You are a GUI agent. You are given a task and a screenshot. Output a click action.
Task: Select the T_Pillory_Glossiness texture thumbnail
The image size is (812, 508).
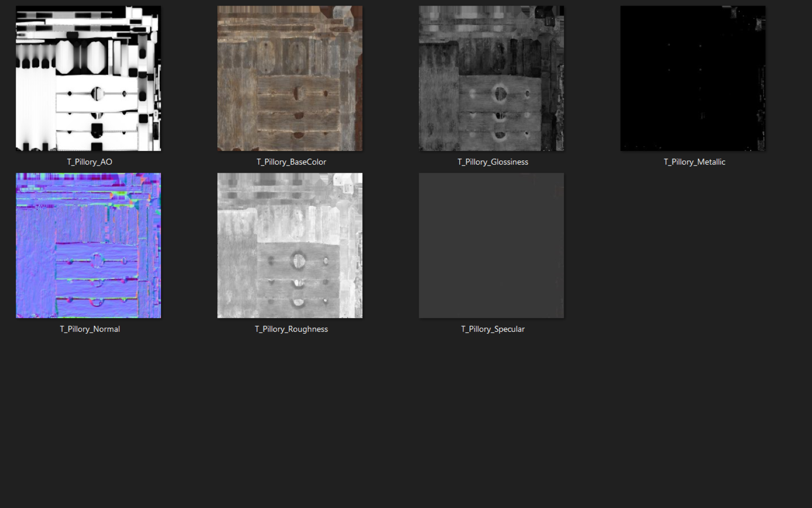point(491,78)
